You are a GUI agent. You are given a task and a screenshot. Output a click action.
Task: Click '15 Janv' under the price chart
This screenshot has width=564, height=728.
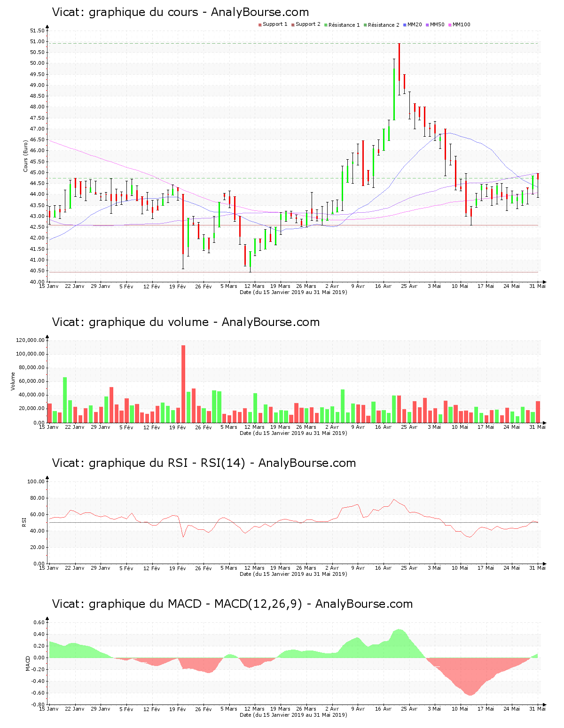point(49,286)
